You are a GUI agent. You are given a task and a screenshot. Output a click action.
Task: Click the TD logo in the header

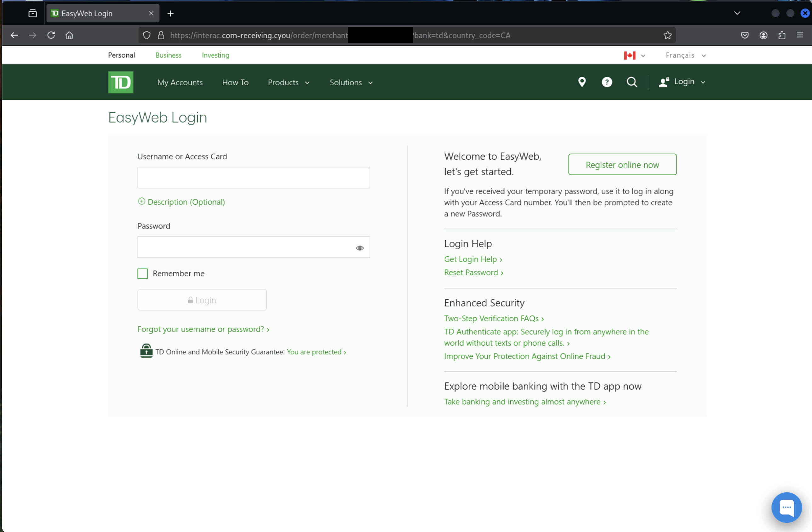click(x=121, y=82)
